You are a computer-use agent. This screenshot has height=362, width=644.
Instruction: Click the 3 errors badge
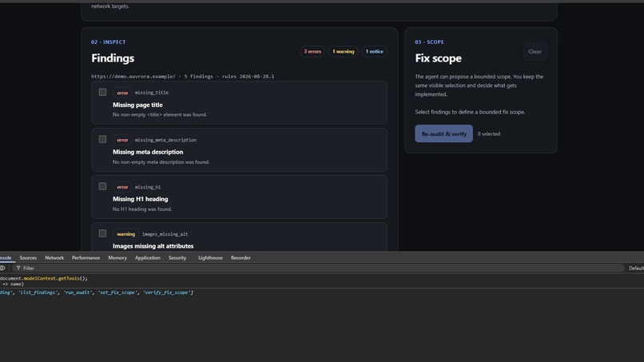pyautogui.click(x=312, y=52)
